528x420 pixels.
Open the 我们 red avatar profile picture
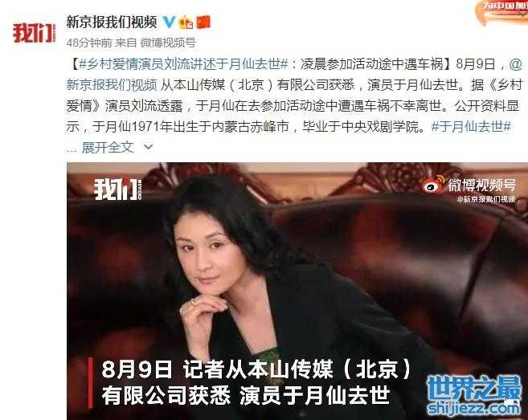[35, 33]
